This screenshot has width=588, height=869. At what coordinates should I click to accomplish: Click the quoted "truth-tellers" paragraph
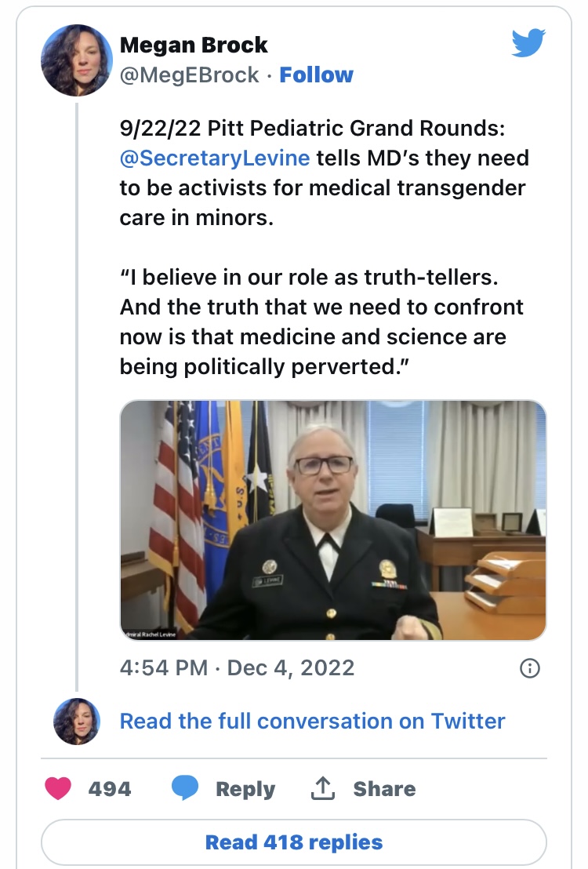point(322,322)
